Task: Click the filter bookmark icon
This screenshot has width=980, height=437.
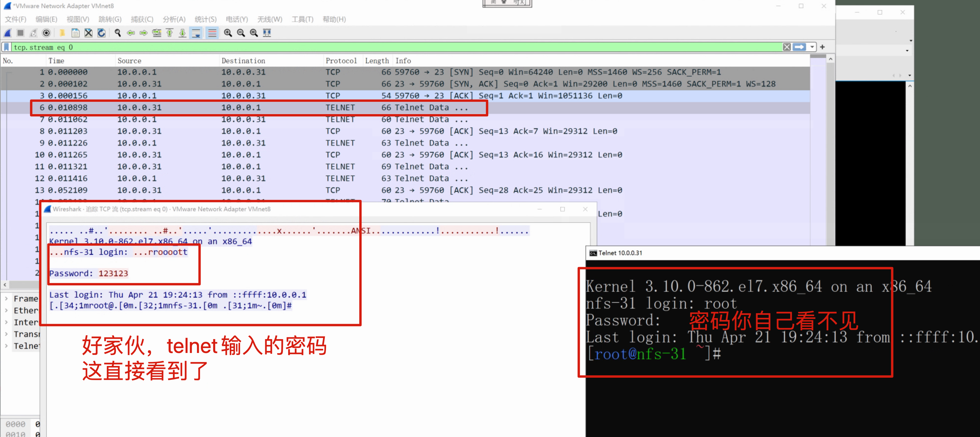Action: point(6,47)
